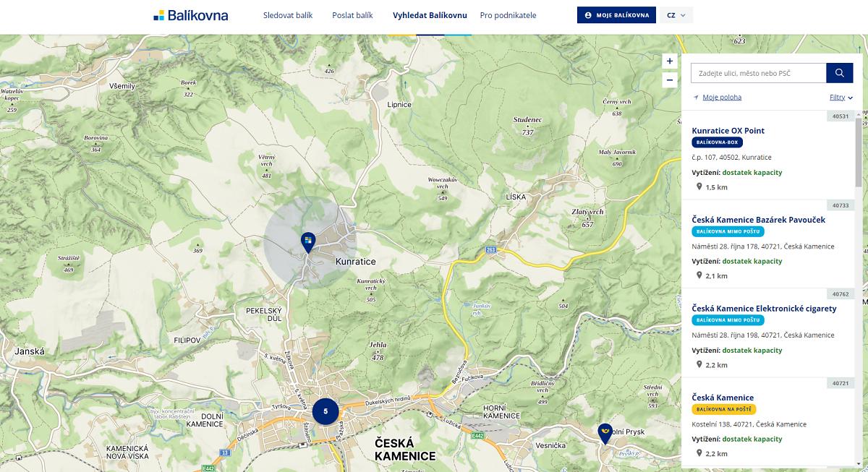Open Pro podnikatele menu item
The width and height of the screenshot is (868, 472).
tap(508, 15)
